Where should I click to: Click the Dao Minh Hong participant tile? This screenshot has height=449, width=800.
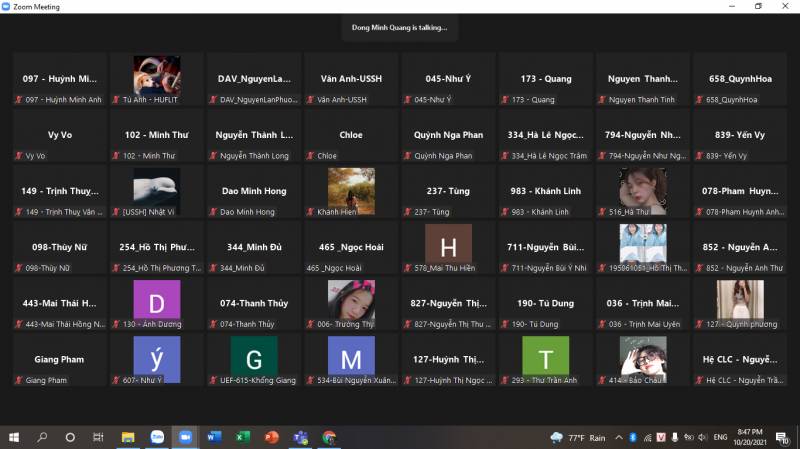254,190
